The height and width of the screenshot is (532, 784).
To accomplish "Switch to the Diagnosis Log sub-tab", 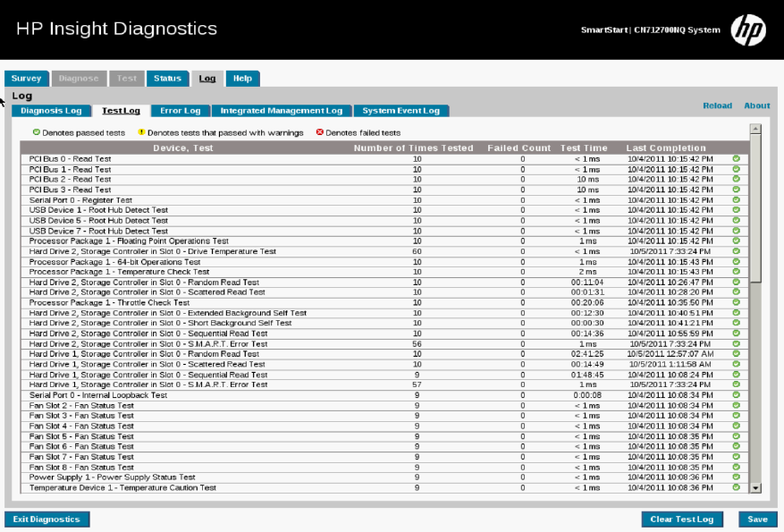I will coord(51,111).
